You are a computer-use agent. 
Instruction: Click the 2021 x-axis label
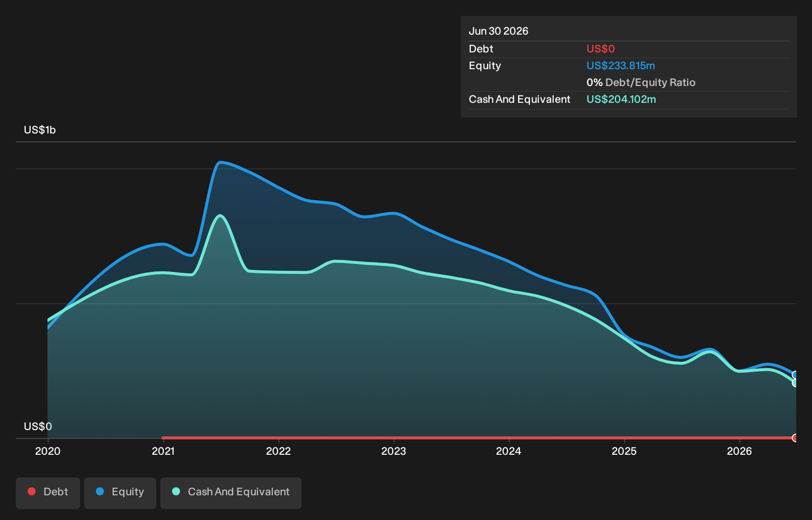[x=163, y=451]
